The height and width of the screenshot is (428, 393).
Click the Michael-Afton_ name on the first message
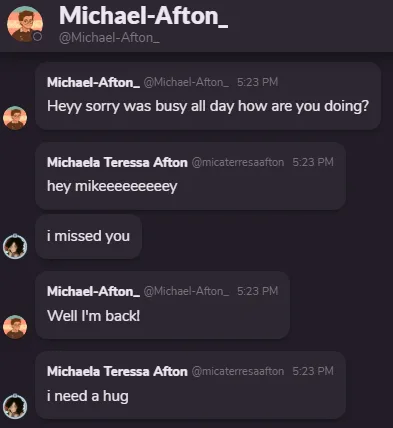(x=93, y=82)
